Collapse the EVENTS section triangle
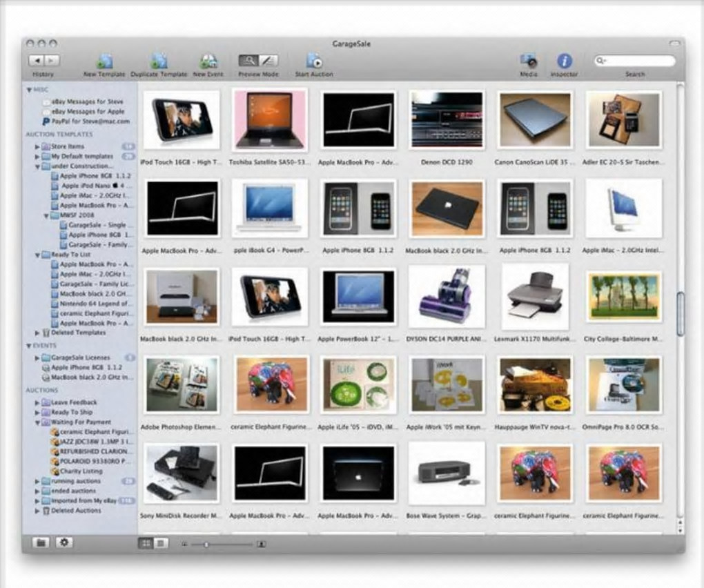The image size is (704, 588). [x=29, y=346]
